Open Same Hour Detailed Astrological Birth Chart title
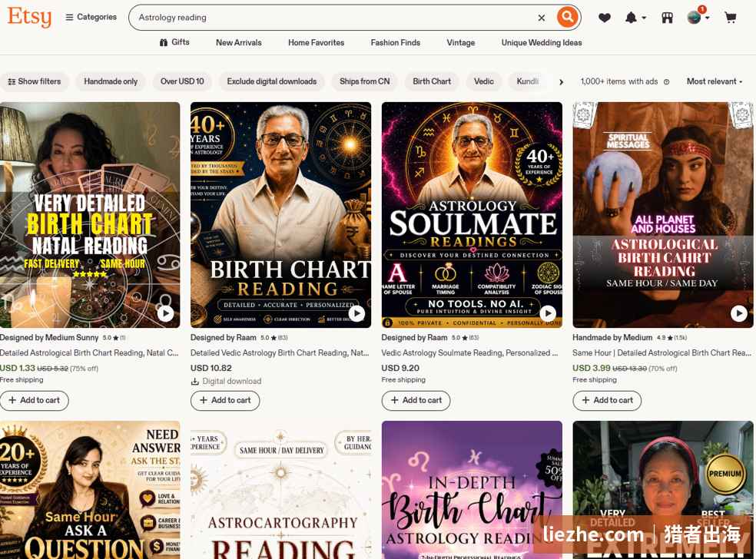Screen dimensions: 756x559 [662, 352]
